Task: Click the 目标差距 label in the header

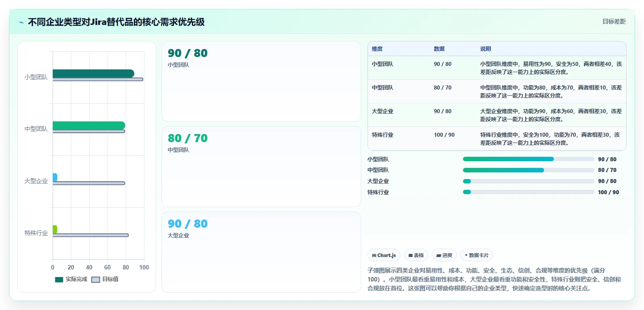Action: [614, 21]
